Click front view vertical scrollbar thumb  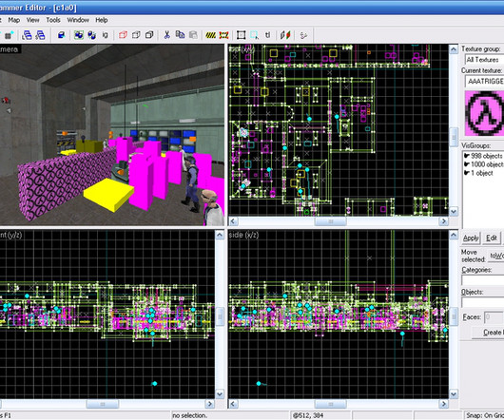click(220, 317)
